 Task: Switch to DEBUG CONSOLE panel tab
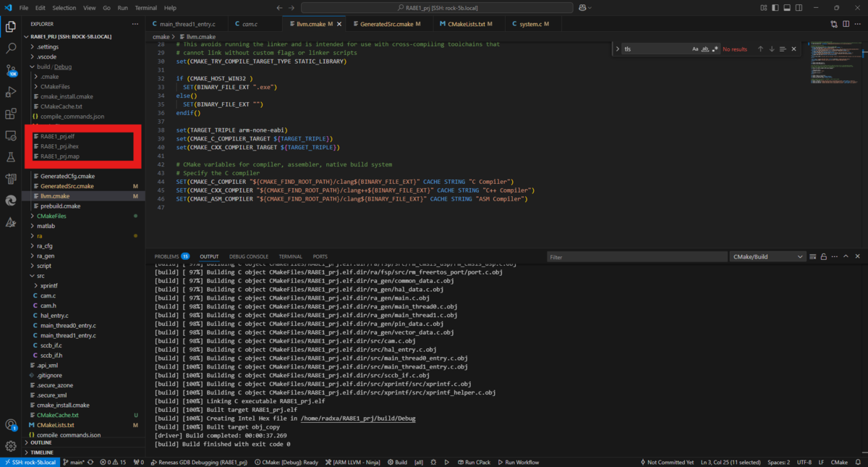[x=249, y=256]
